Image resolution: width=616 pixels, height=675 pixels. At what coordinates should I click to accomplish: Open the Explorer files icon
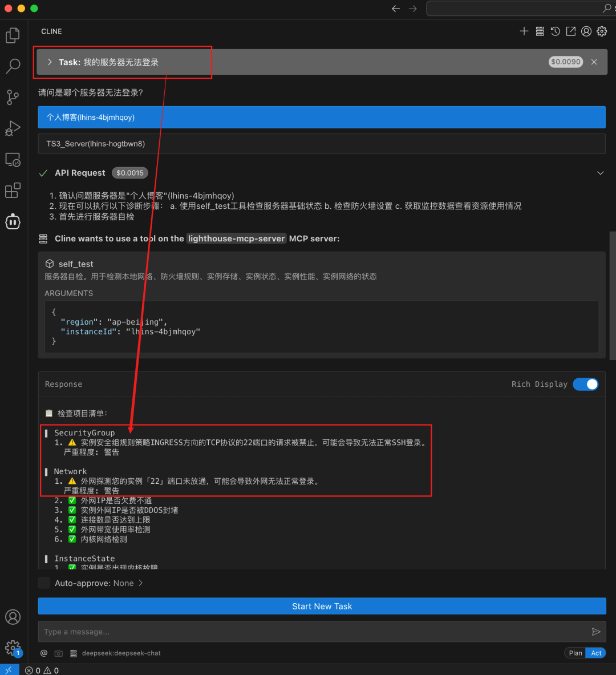13,35
